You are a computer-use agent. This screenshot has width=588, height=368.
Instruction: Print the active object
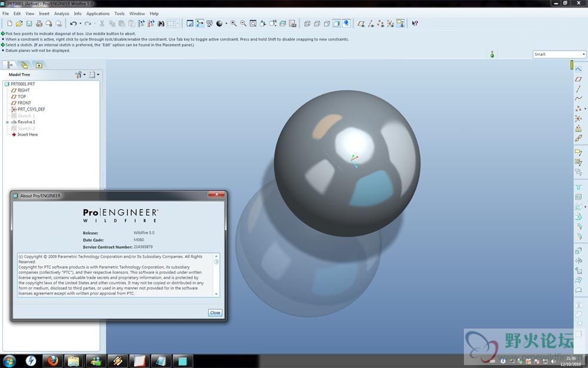point(39,24)
